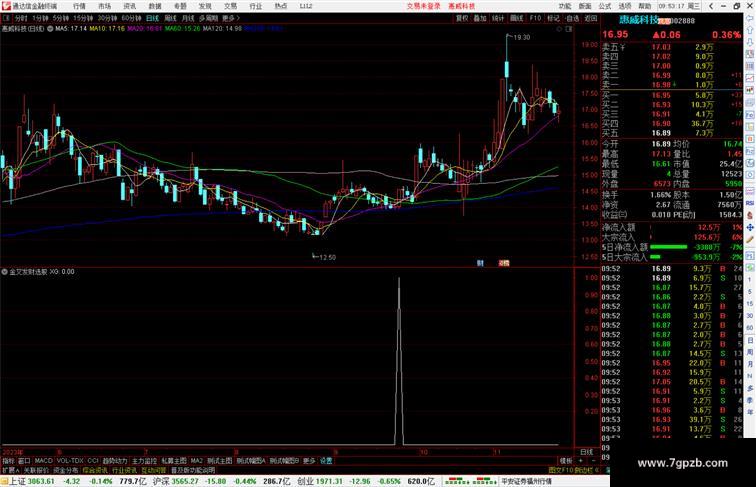Click the pencil icon in right sidebar

coord(750,240)
